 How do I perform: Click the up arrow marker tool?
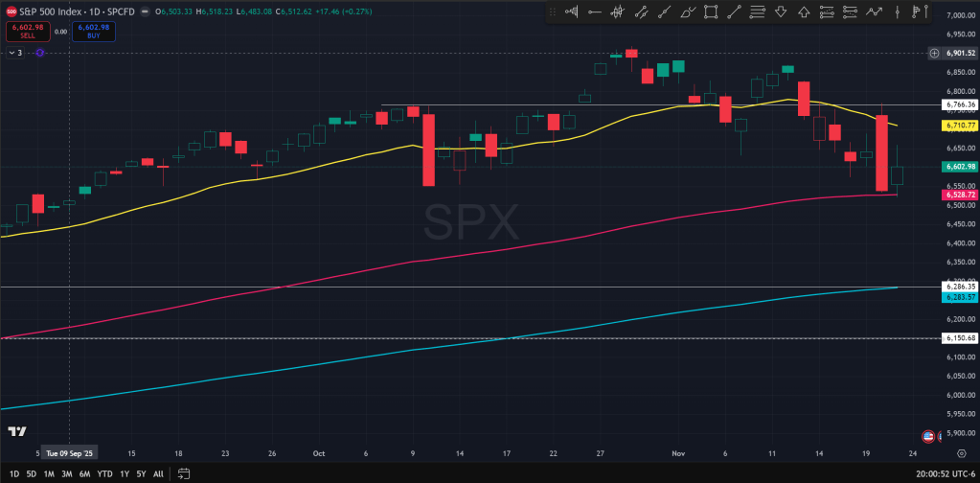[804, 12]
